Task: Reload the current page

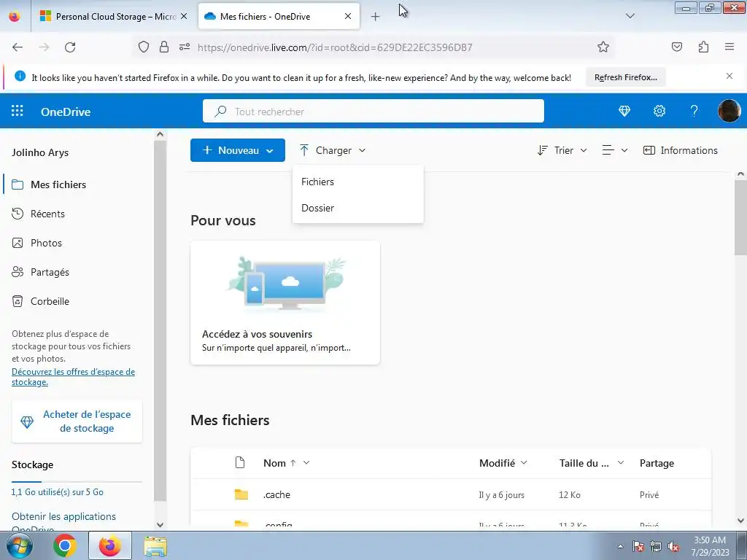Action: (x=70, y=47)
